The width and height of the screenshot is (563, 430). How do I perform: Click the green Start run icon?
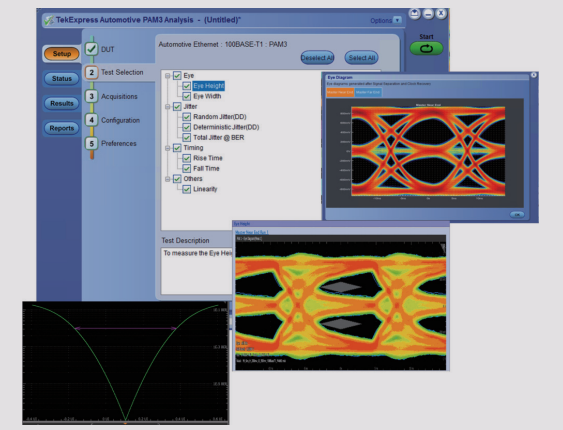pyautogui.click(x=426, y=48)
